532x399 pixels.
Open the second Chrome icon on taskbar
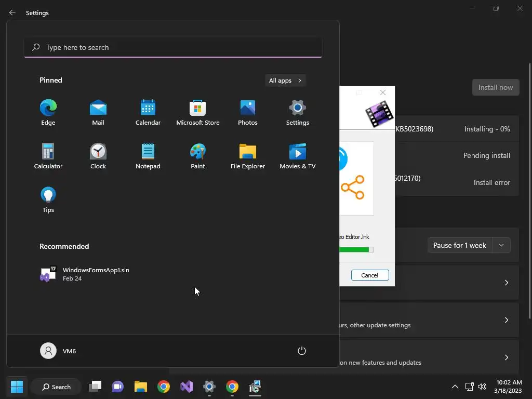[x=232, y=387]
